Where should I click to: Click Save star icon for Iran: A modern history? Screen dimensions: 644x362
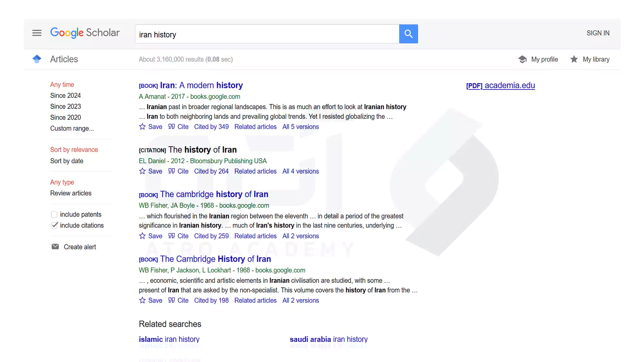click(x=142, y=127)
